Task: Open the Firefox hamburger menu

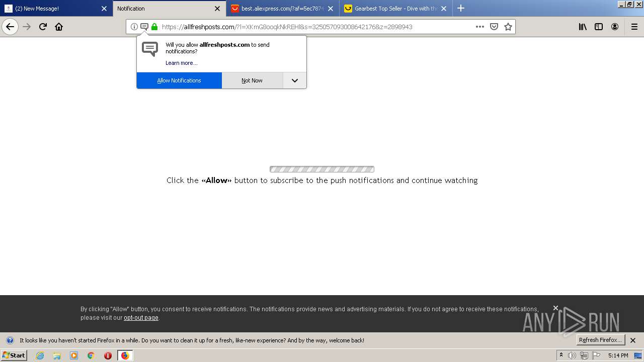Action: 634,27
